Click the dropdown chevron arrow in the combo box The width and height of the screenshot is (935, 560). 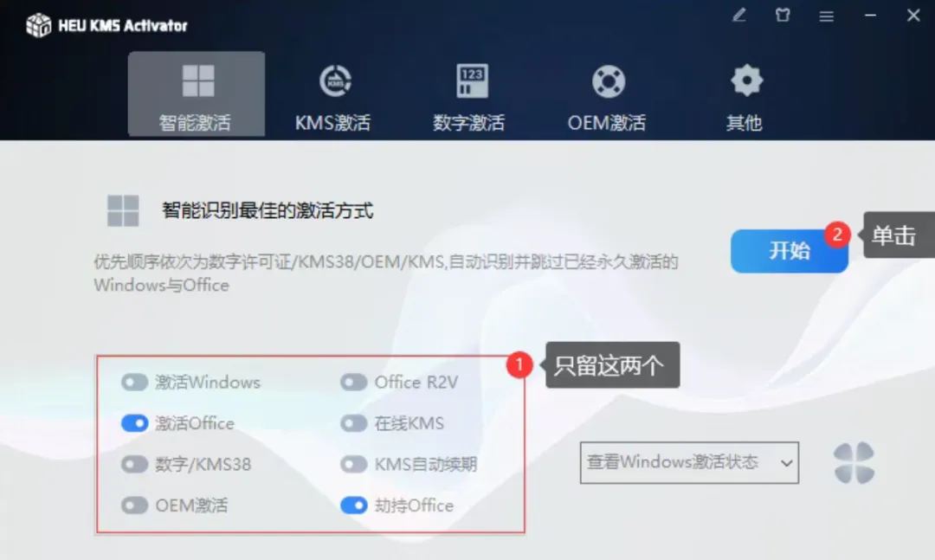click(x=786, y=463)
